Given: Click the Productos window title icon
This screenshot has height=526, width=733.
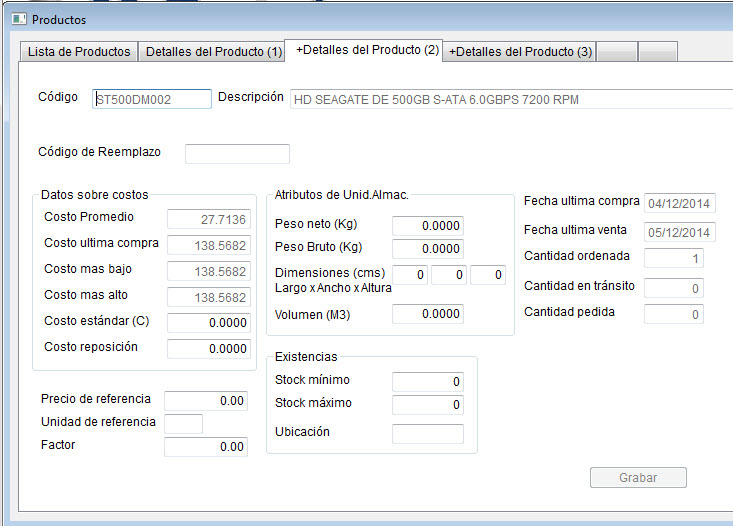Looking at the screenshot, I should tap(17, 19).
